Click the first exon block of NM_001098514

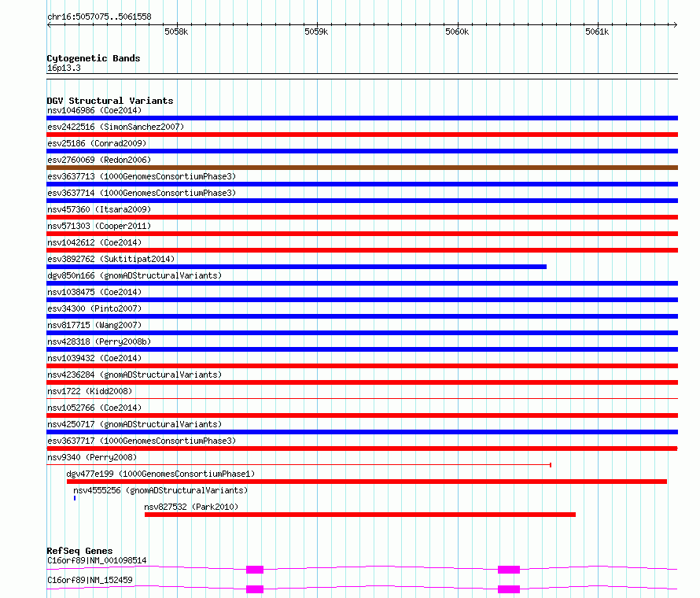pyautogui.click(x=255, y=570)
